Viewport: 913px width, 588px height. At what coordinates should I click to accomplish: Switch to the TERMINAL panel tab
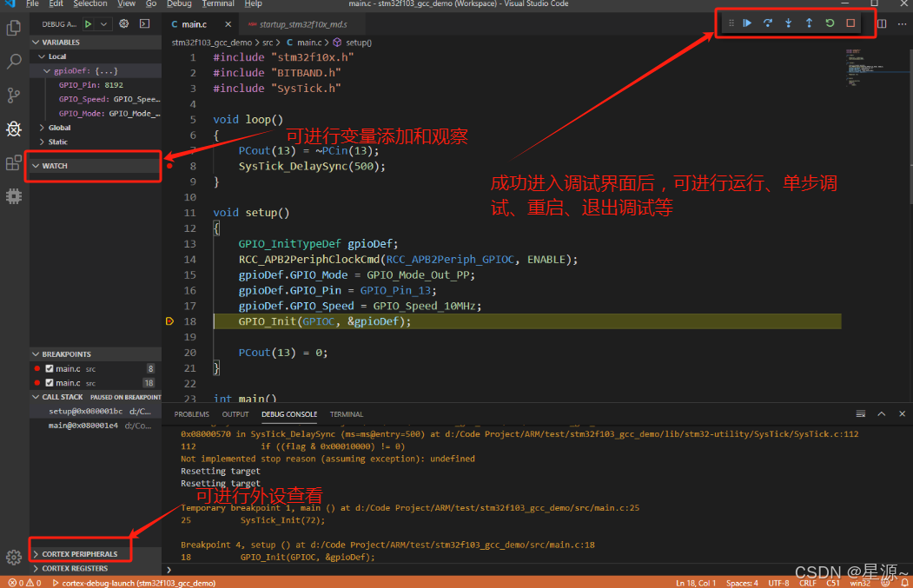pyautogui.click(x=347, y=414)
